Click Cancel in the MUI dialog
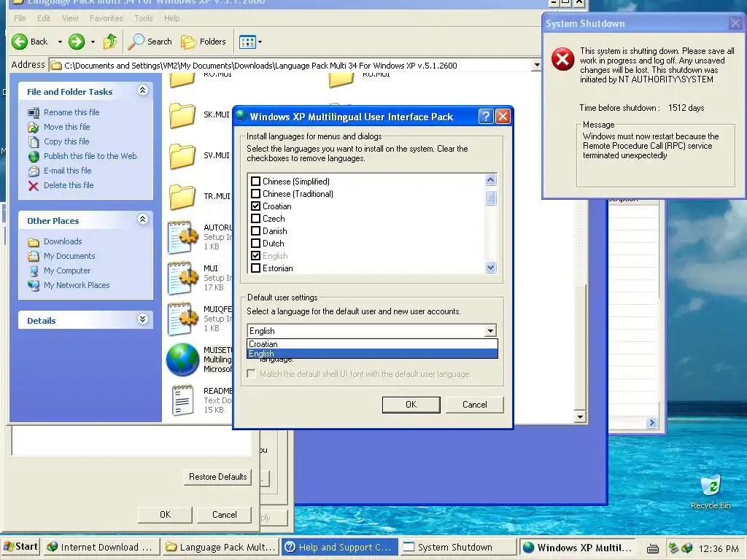Screen dimensions: 747x560 click(x=475, y=405)
